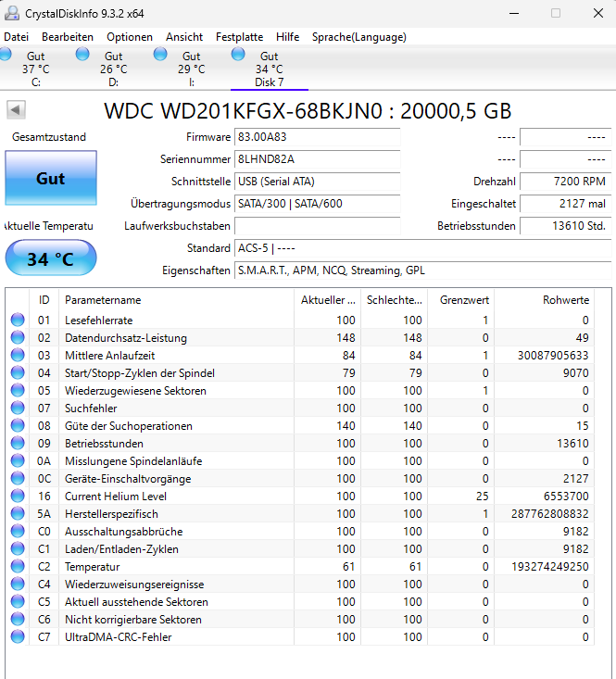The height and width of the screenshot is (679, 616).
Task: Click the ID column header
Action: (44, 300)
